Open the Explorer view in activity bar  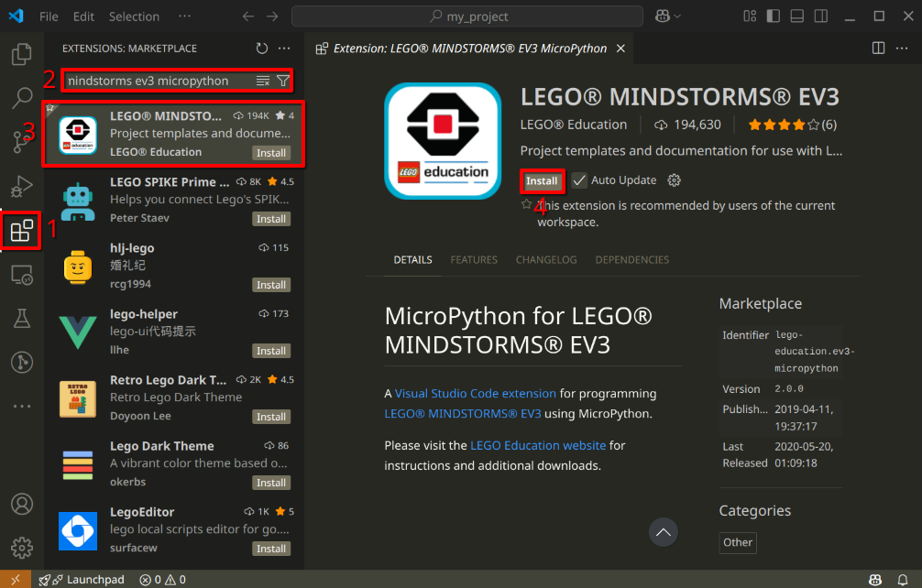pos(21,54)
